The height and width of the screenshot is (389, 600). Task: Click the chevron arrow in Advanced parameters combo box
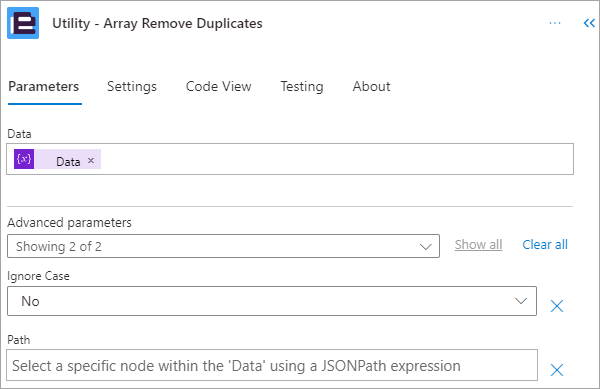pyautogui.click(x=426, y=247)
